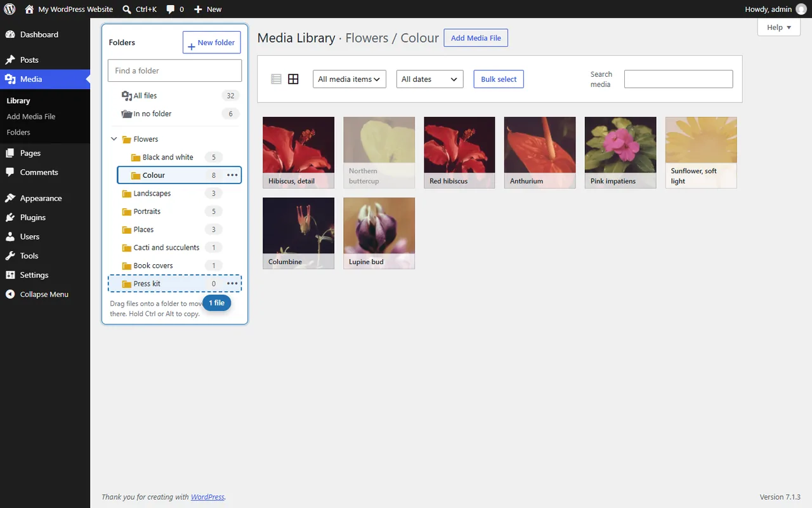812x508 pixels.
Task: Select the Black and white folder
Action: click(x=179, y=157)
